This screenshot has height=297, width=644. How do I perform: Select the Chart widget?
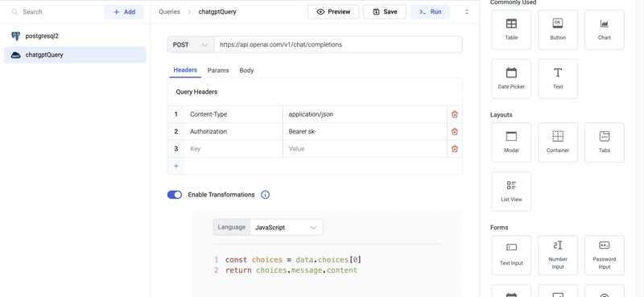pos(605,30)
